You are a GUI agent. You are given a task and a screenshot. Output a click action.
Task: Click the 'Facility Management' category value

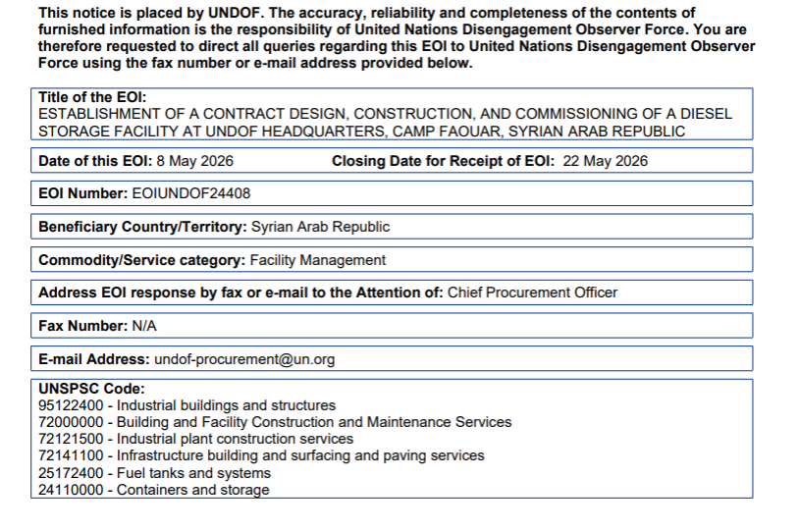pyautogui.click(x=317, y=260)
